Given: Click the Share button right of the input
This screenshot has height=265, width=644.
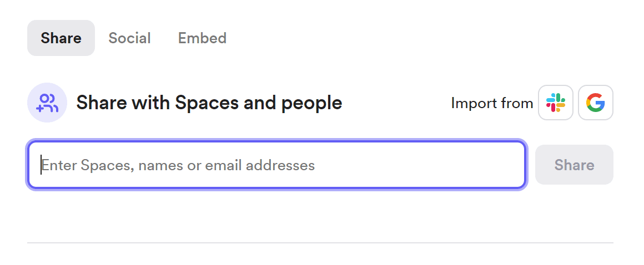Looking at the screenshot, I should [x=574, y=165].
